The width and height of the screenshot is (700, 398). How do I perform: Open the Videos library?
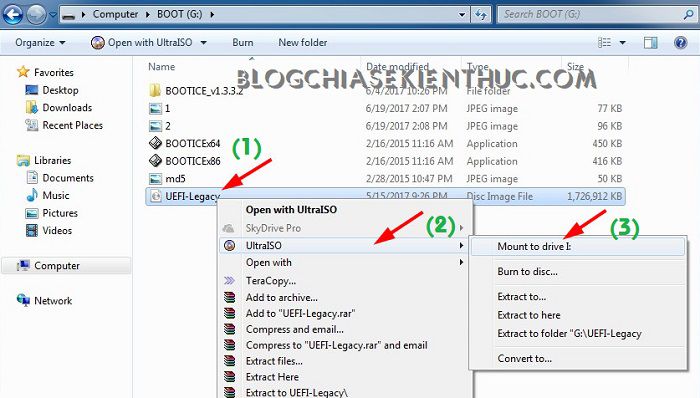pos(57,231)
